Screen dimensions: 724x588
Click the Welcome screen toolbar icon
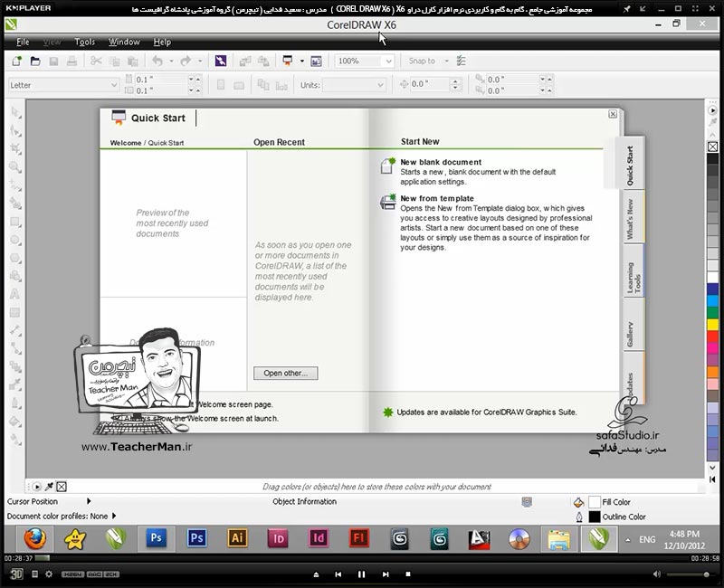316,61
